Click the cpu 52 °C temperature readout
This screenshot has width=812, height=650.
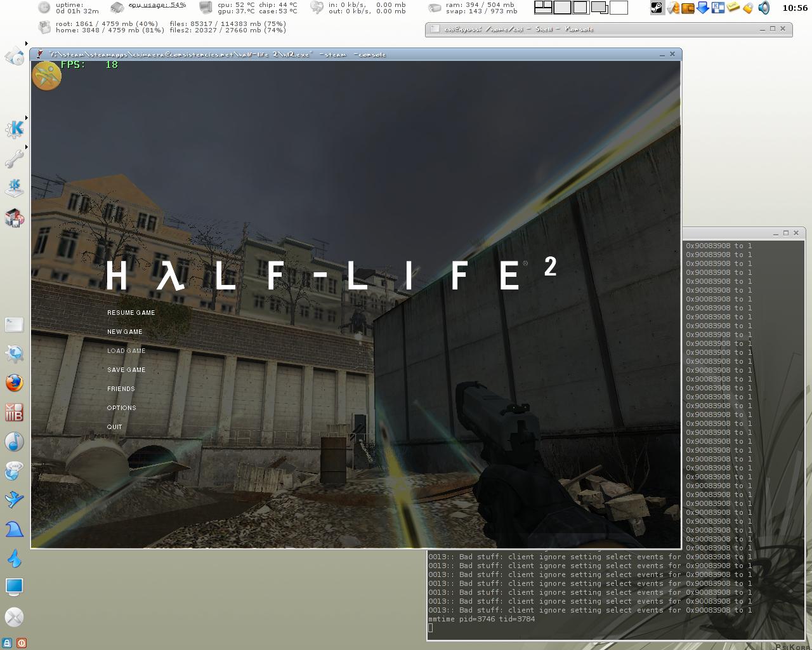(x=235, y=5)
